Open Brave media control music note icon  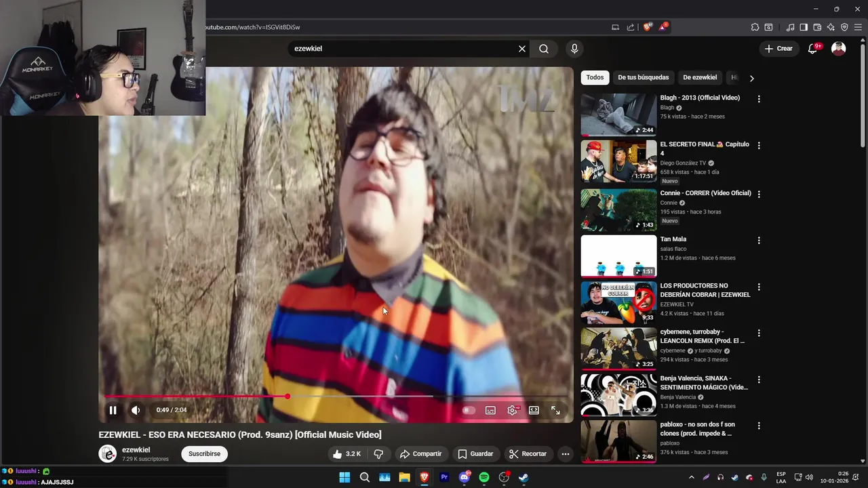coord(790,27)
